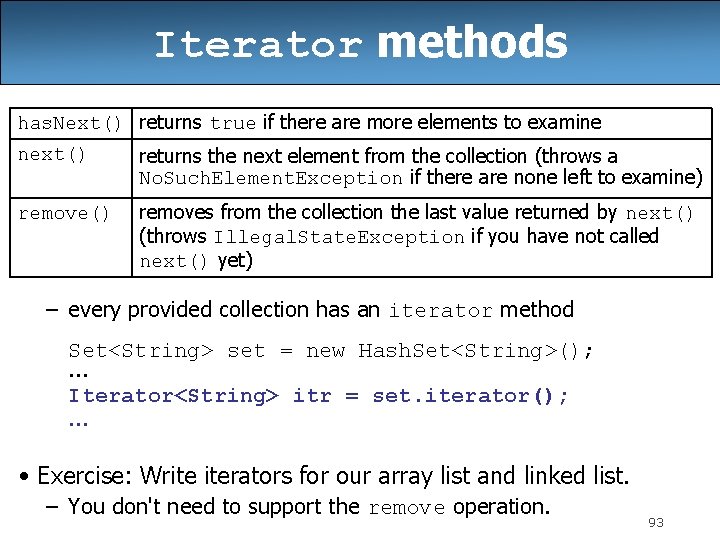This screenshot has height=540, width=720.
Task: Click the remove() method name cell
Action: (64, 213)
